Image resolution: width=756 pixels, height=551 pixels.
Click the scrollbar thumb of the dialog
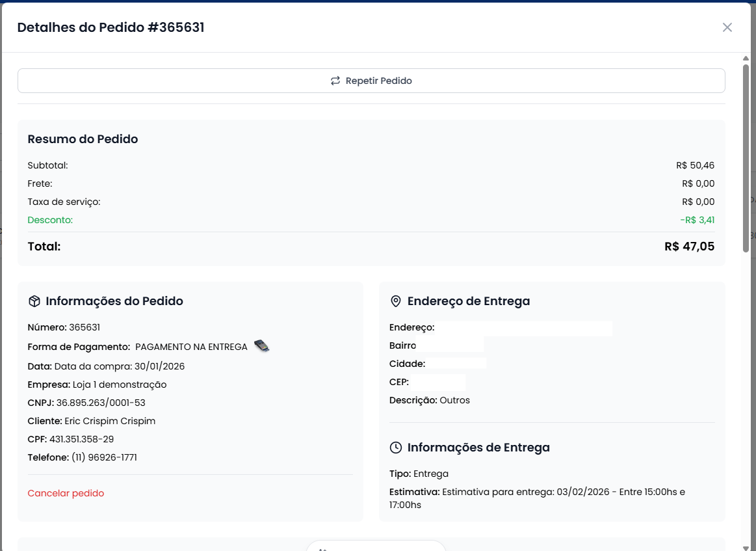[x=746, y=156]
